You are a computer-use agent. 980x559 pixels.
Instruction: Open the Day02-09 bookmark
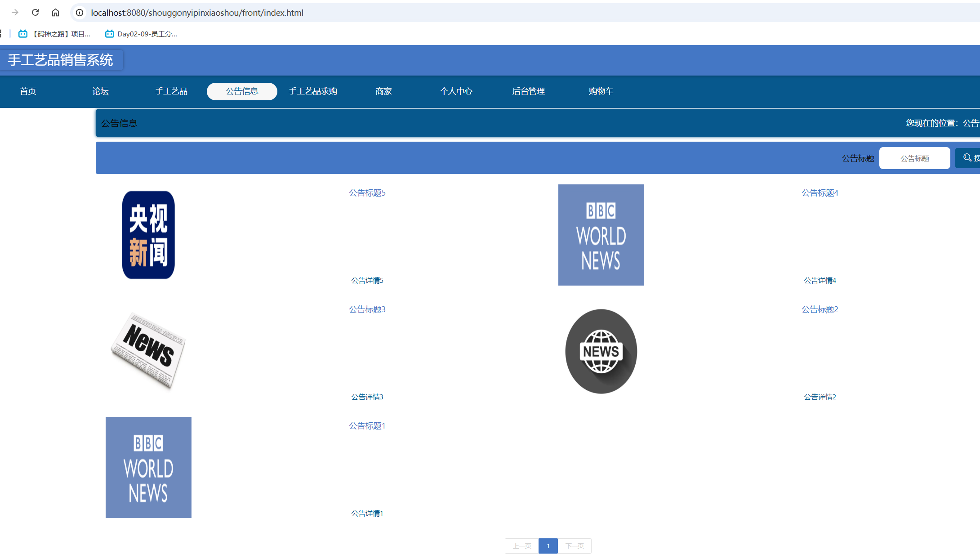pyautogui.click(x=141, y=34)
